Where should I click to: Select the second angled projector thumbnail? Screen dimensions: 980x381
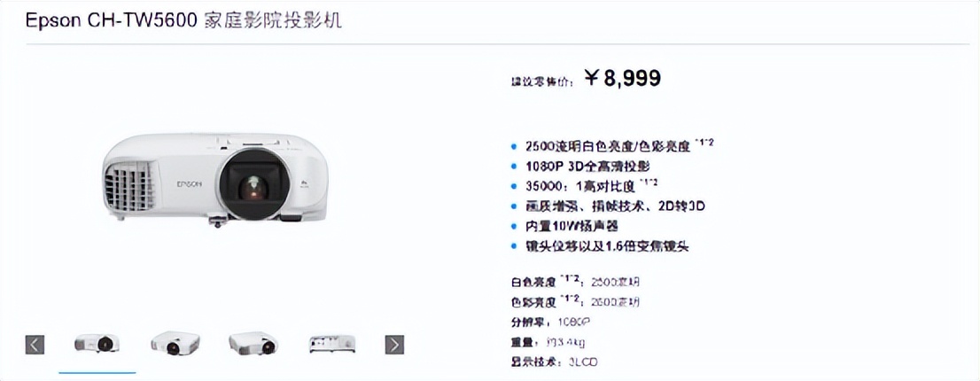[x=175, y=344]
